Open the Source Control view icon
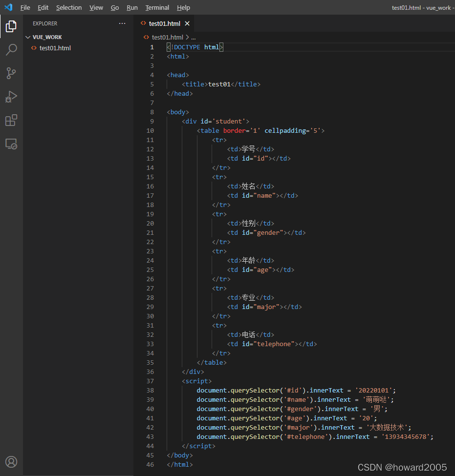 (x=11, y=73)
